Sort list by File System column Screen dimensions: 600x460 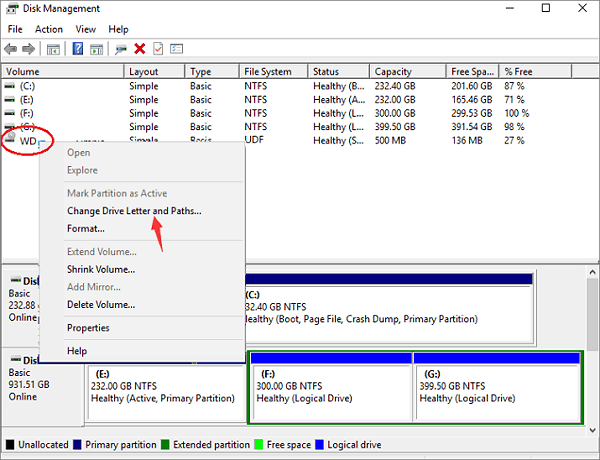268,72
